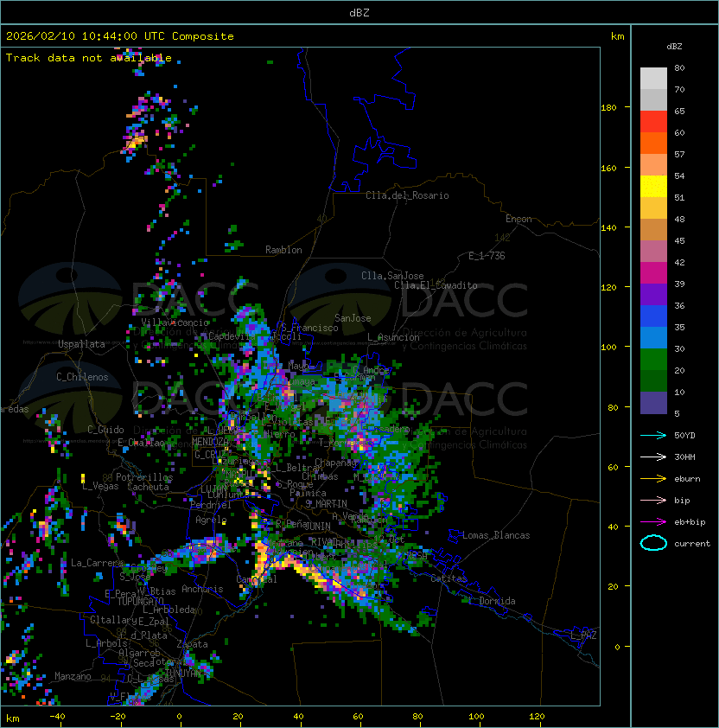Click the 'current' legend label

pos(692,543)
